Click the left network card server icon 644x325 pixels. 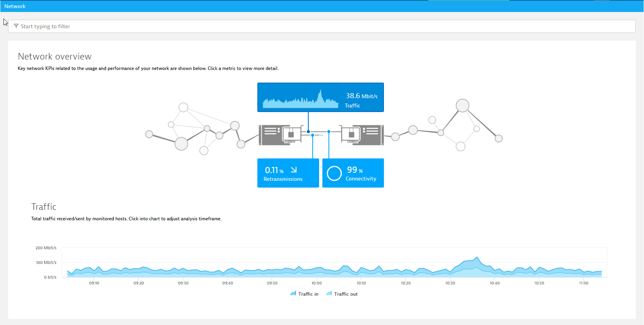tap(281, 135)
